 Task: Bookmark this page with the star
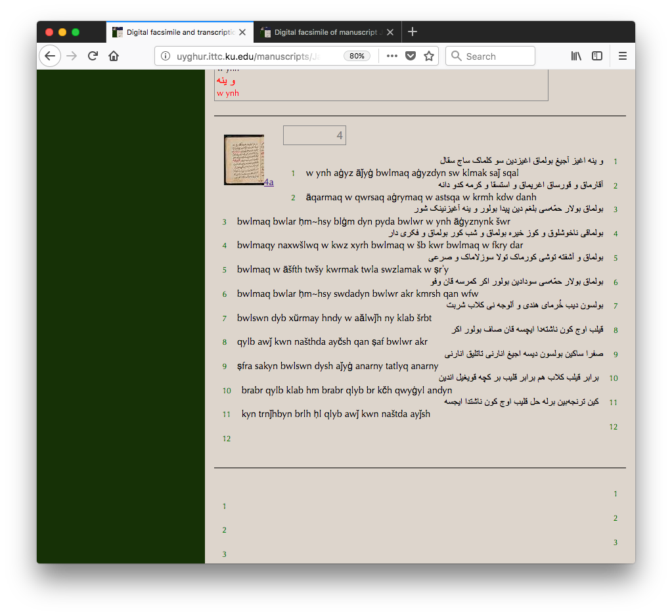(429, 56)
